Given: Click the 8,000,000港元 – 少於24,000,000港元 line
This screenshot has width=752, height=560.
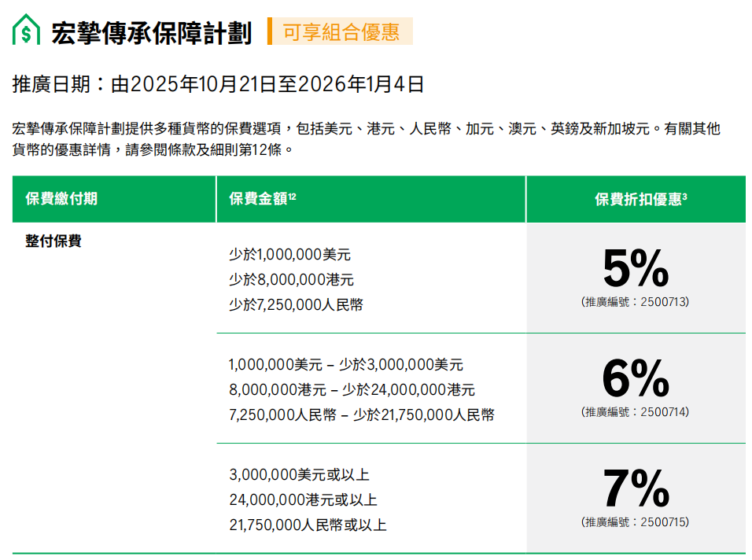Looking at the screenshot, I should click(x=352, y=390).
